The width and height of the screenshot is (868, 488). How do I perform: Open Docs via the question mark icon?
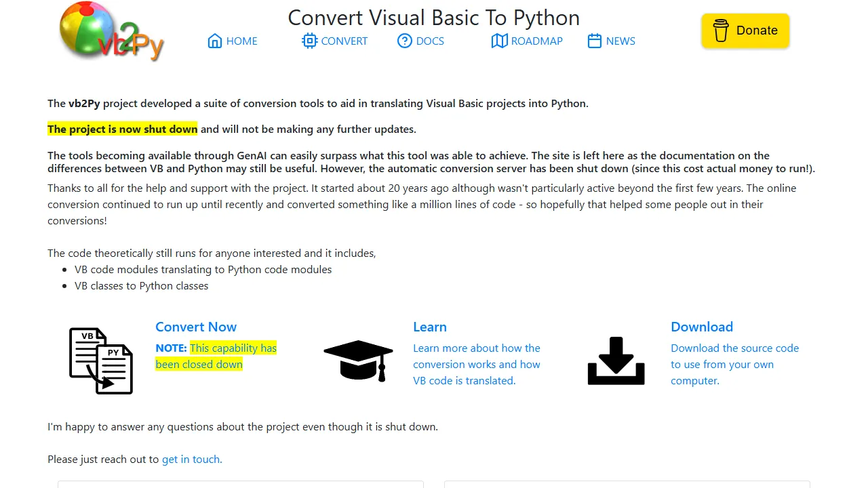(x=404, y=41)
